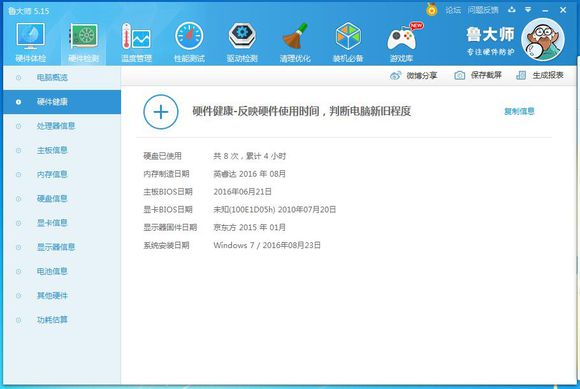Select 处理器信息 in the sidebar
Screen dimensions: 580x389
62,126
